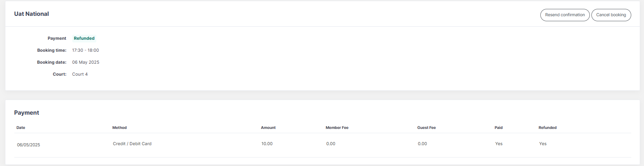Click the booking date 06 May 2025
644x166 pixels.
tap(85, 62)
